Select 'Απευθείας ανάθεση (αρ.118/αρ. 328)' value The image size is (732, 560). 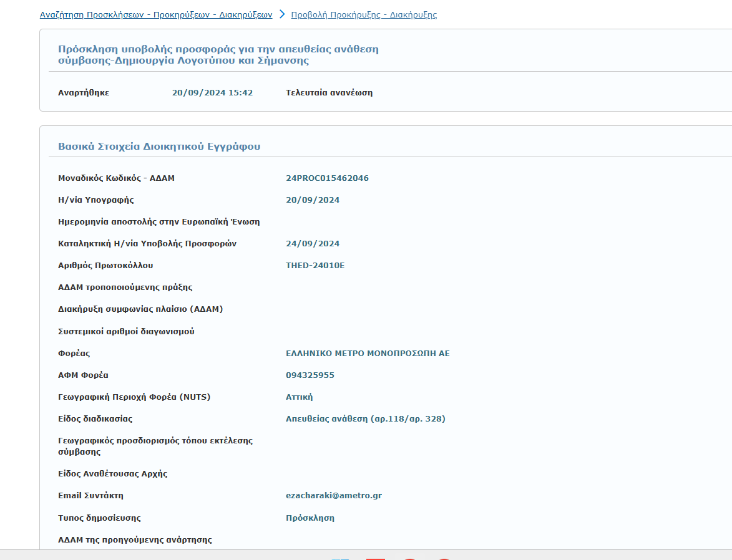366,418
